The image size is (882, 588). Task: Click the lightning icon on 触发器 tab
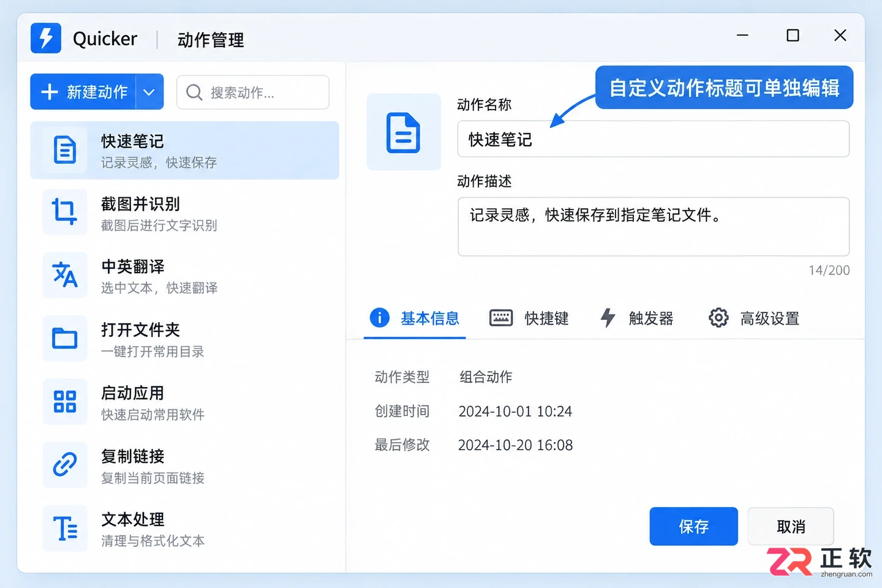608,318
